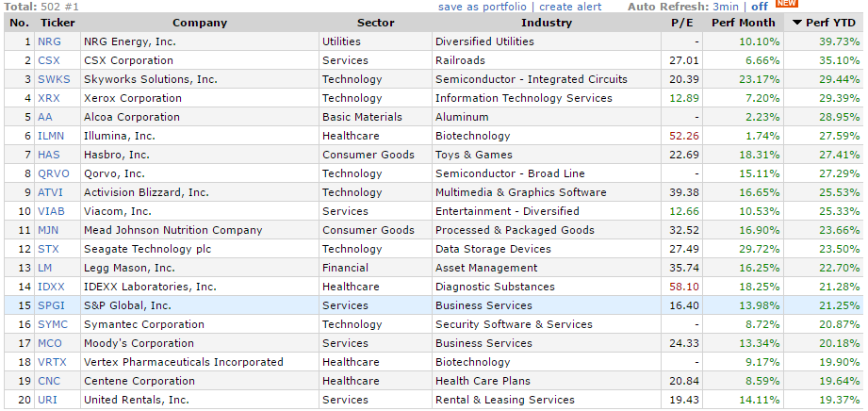Sort the table by Ticker column
Image resolution: width=868 pixels, height=411 pixels.
coord(57,23)
